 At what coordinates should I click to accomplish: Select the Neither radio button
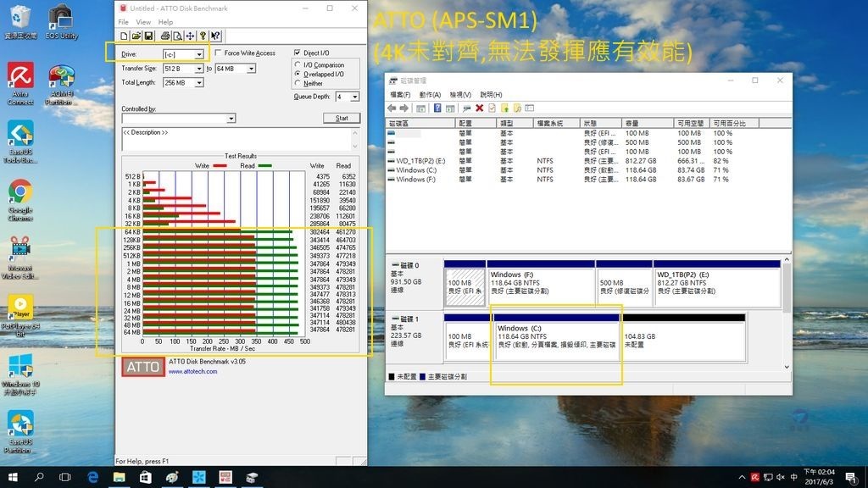tap(297, 83)
